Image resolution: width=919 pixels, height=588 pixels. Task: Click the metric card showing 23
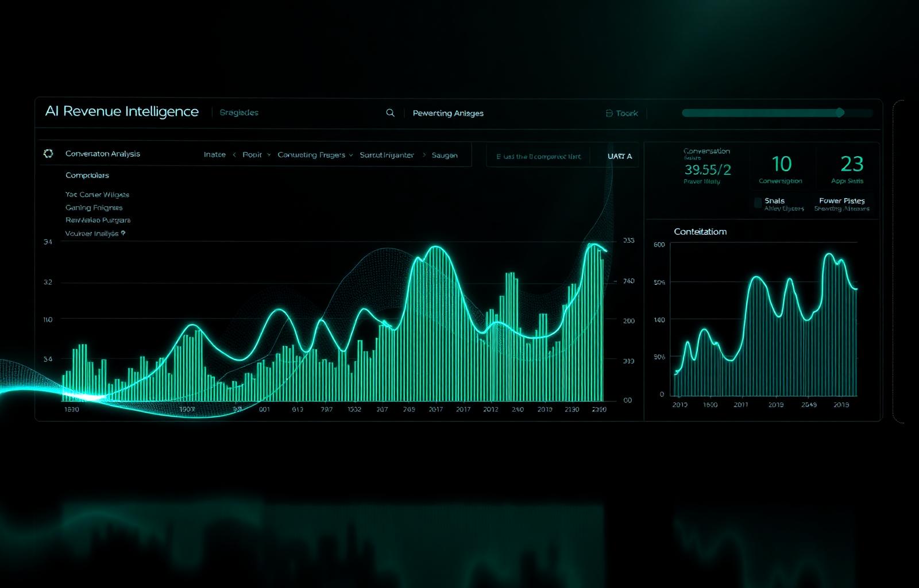848,169
